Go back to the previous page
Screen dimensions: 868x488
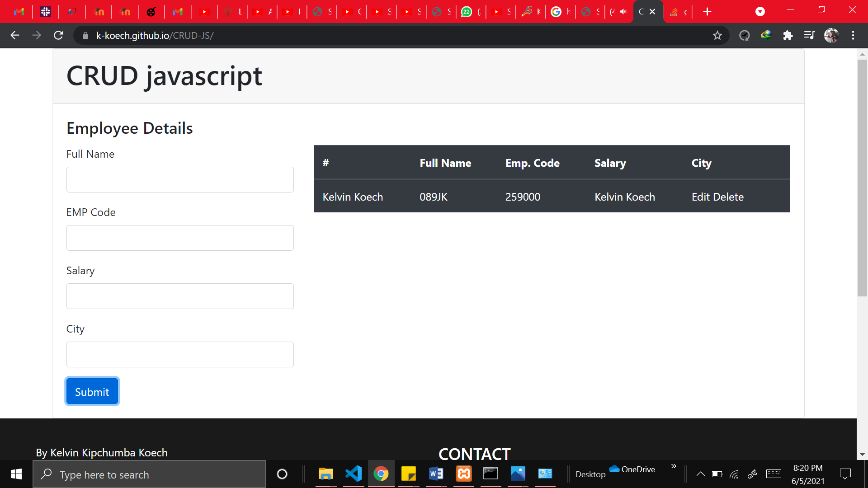[15, 35]
